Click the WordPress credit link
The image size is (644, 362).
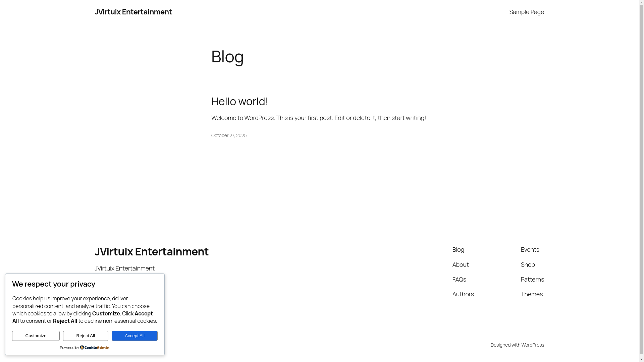[x=532, y=345]
